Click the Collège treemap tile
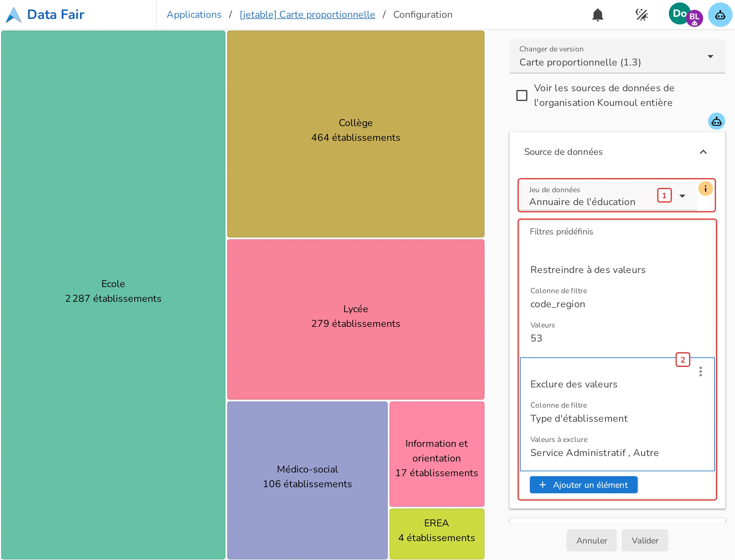This screenshot has height=560, width=735. pyautogui.click(x=356, y=134)
